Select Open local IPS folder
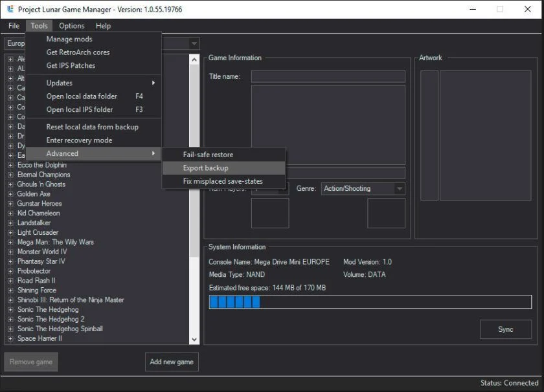 tap(94, 109)
